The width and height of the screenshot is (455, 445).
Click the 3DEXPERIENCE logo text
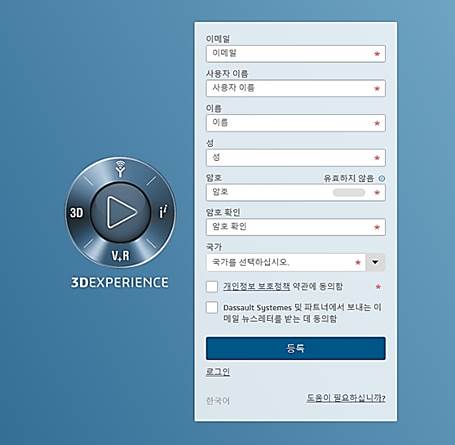click(120, 282)
